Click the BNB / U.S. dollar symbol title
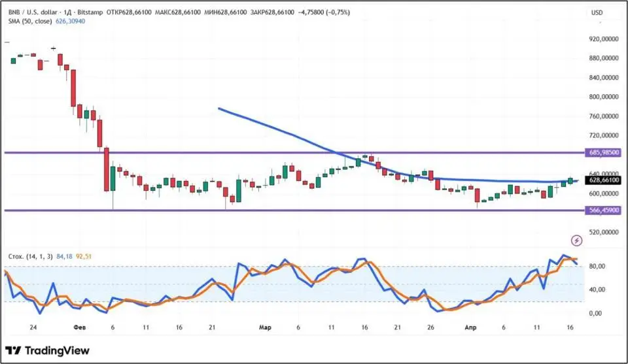This screenshot has height=364, width=628. click(33, 12)
